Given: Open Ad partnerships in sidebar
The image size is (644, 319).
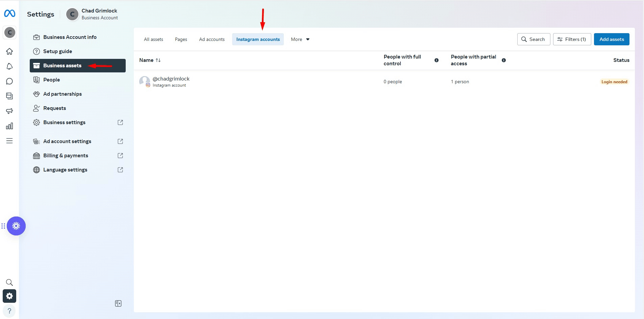Looking at the screenshot, I should (x=78, y=94).
